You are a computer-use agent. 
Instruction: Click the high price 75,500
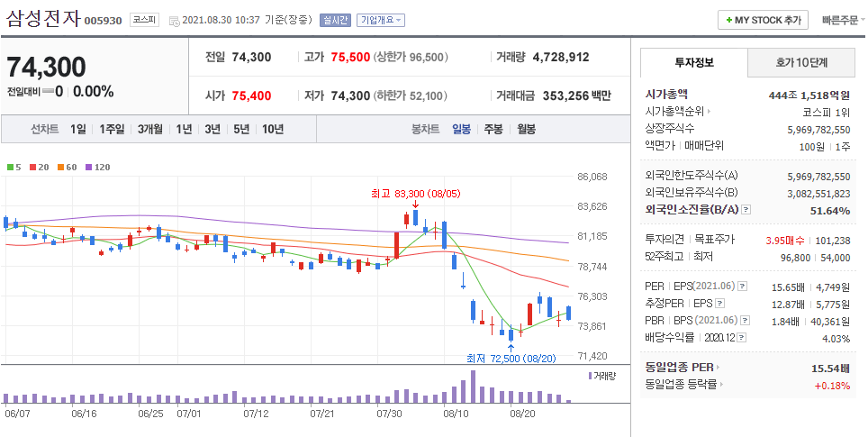[x=350, y=57]
